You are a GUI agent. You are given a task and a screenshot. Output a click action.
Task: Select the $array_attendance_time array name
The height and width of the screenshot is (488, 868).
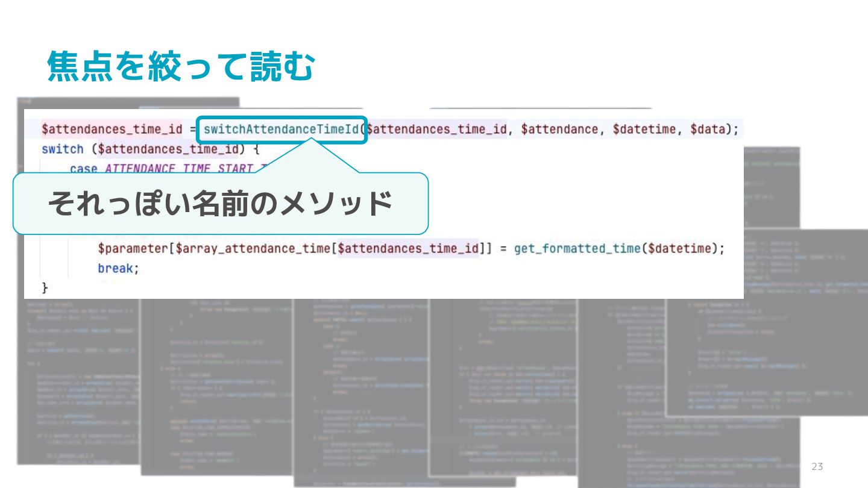point(253,248)
